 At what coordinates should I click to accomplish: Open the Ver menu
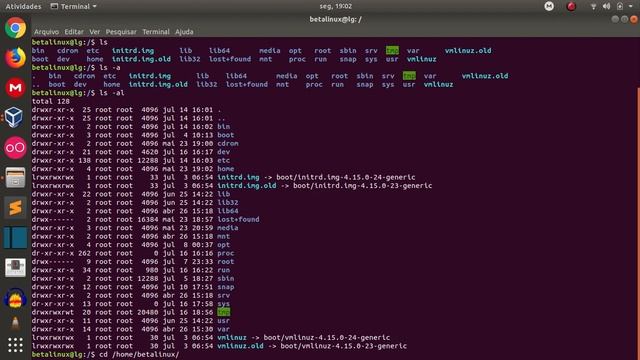[x=95, y=31]
